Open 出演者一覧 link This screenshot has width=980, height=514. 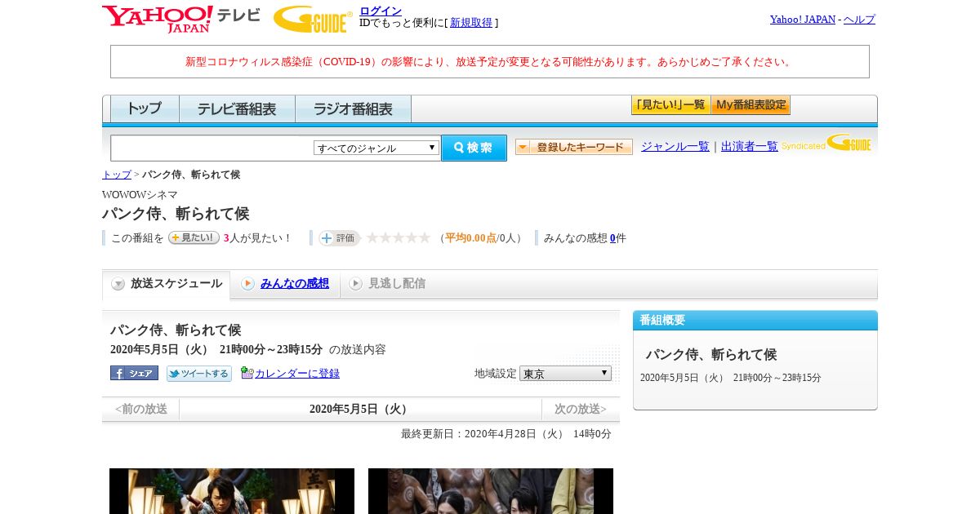[750, 146]
